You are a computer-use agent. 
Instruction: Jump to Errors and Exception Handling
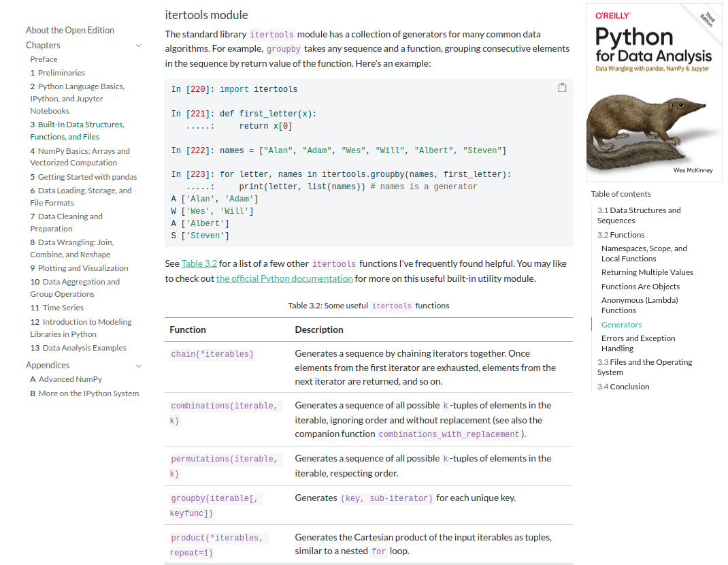tap(638, 343)
